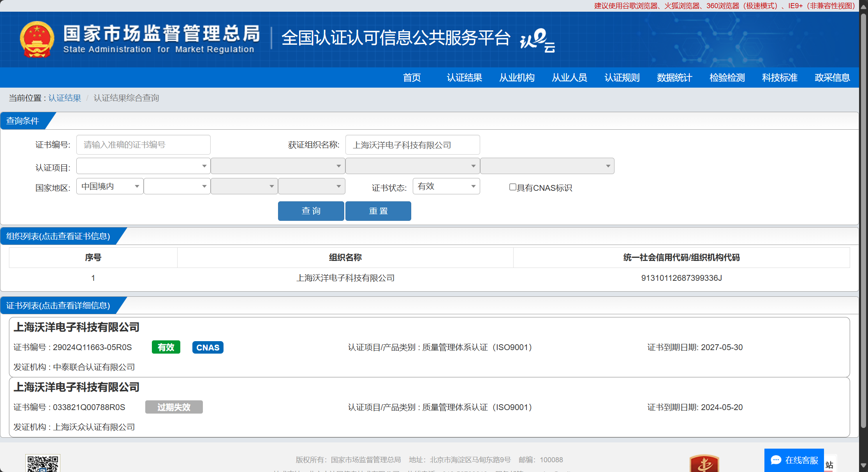Click the 证书列表 section header
Screen dimensions: 868x472
pos(58,305)
